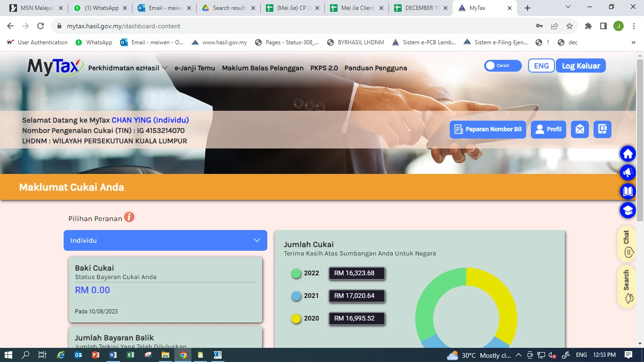Bookmark this page with the star icon
This screenshot has width=644, height=362.
coord(570,26)
